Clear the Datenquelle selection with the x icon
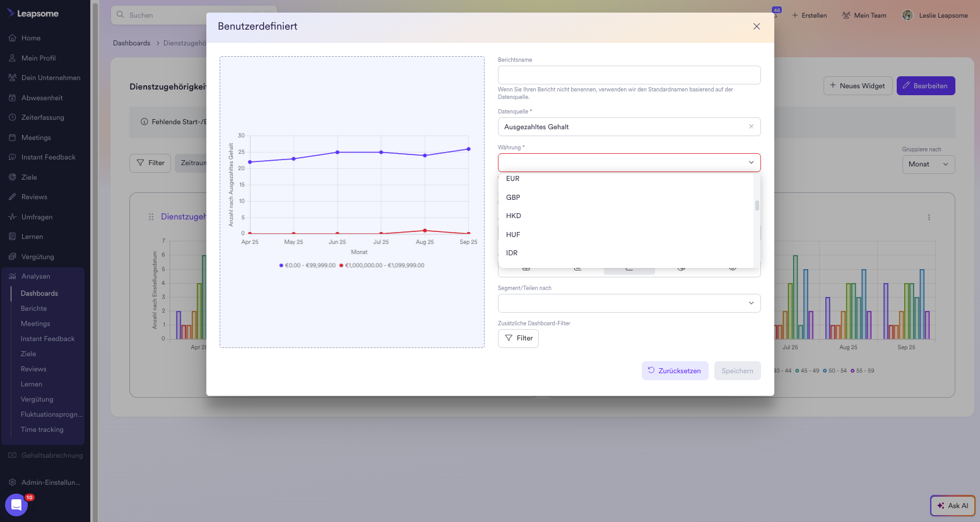This screenshot has height=522, width=980. (x=751, y=127)
